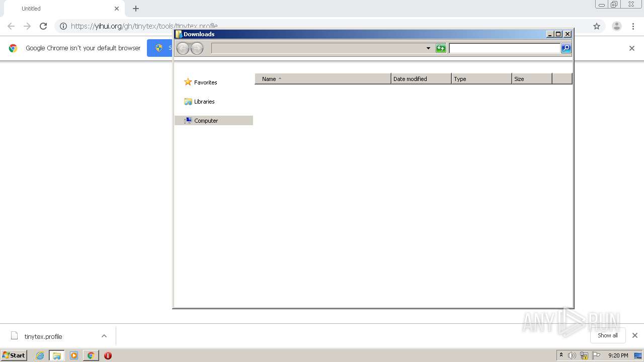Bookmark this page with the star
The width and height of the screenshot is (644, 362).
pyautogui.click(x=597, y=26)
